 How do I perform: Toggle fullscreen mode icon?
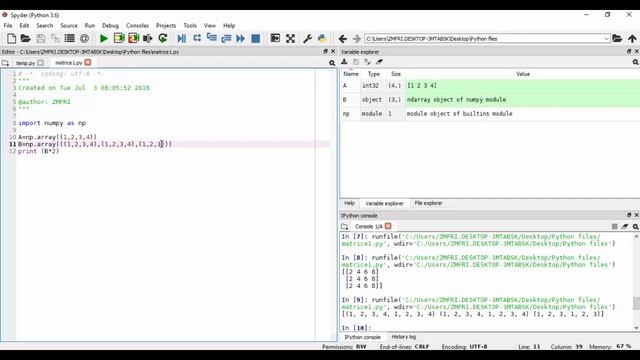click(290, 38)
